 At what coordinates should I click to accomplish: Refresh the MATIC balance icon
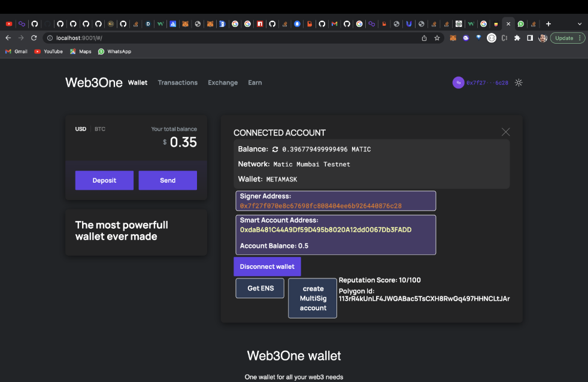point(275,149)
